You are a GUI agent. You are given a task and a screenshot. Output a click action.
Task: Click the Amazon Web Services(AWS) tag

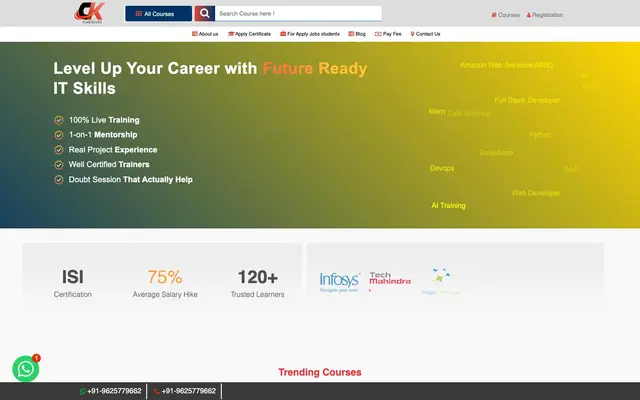pyautogui.click(x=506, y=65)
